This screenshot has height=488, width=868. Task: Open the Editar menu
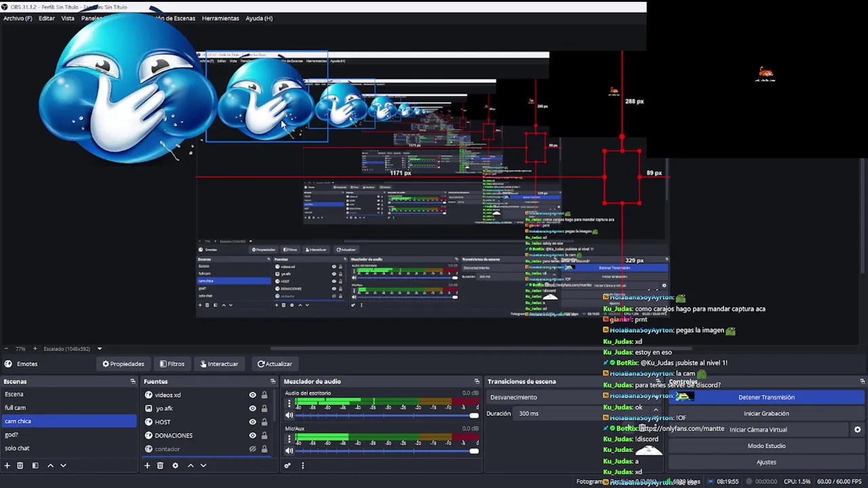click(x=47, y=18)
